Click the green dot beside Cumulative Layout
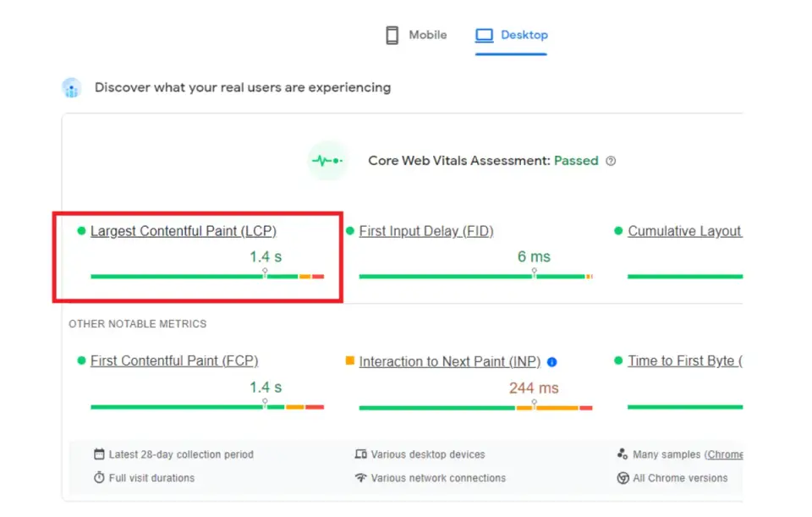812x517 pixels. click(x=618, y=230)
